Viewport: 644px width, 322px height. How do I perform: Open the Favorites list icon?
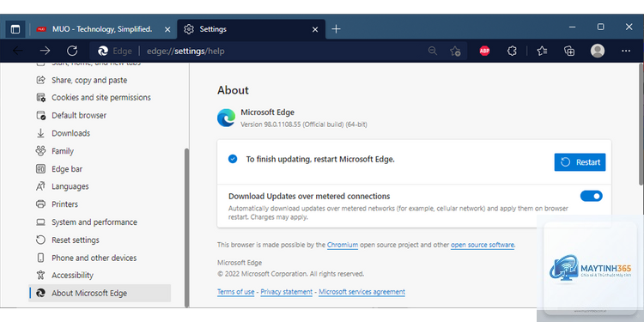tap(542, 51)
